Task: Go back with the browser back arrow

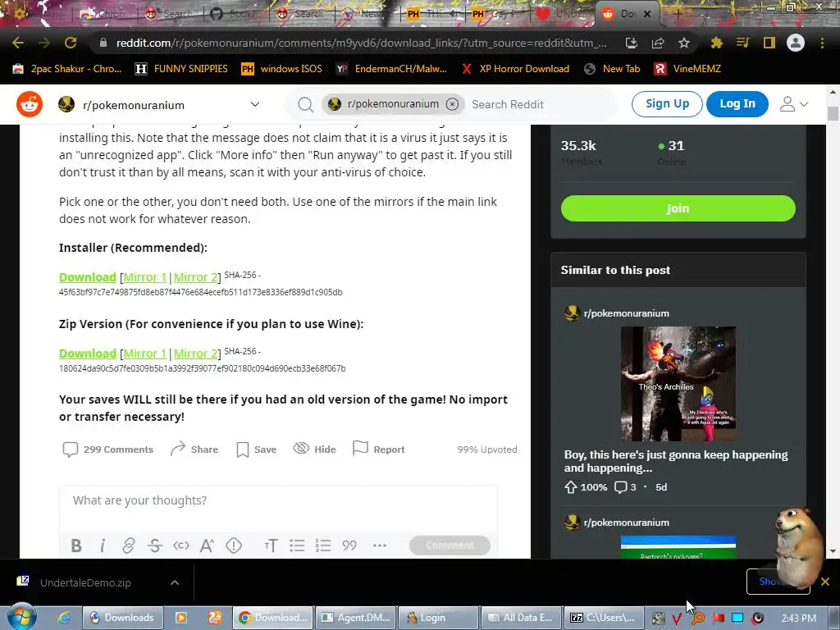Action: [18, 43]
